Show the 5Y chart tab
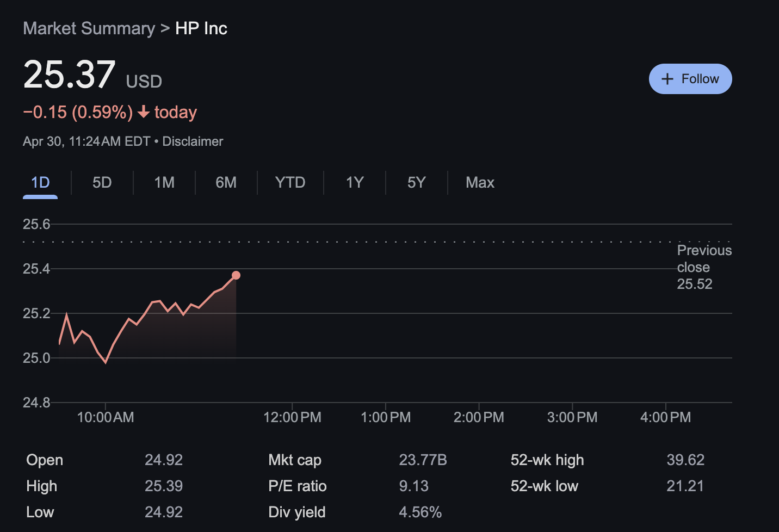779x532 pixels. (x=416, y=182)
